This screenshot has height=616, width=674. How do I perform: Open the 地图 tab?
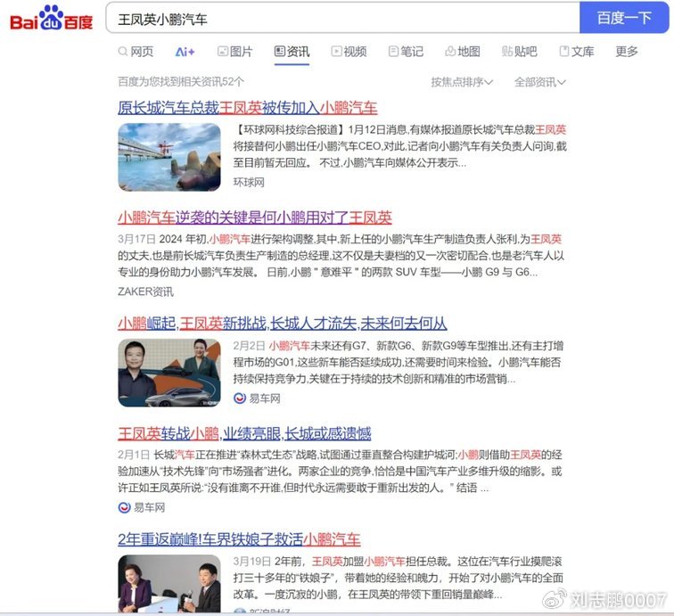463,52
